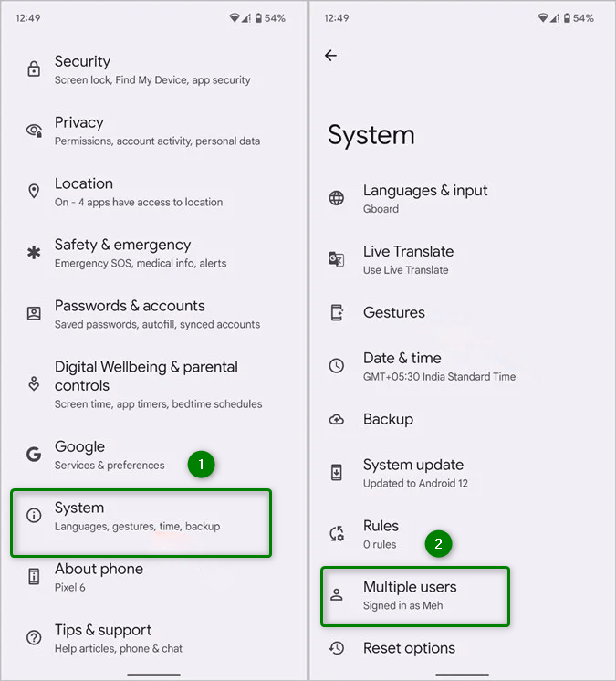Open Digital Wellbeing & parental controls
616x681 pixels.
click(154, 385)
